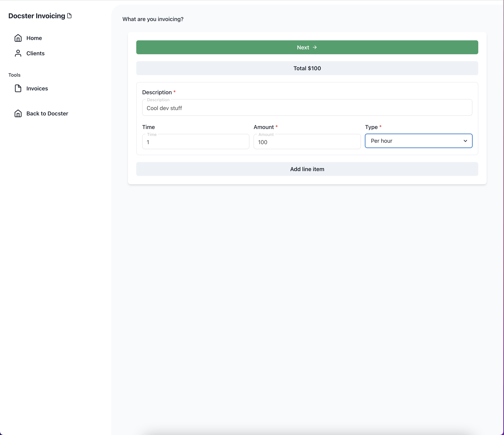Click the Amount input showing 100
This screenshot has height=435, width=504.
[307, 142]
